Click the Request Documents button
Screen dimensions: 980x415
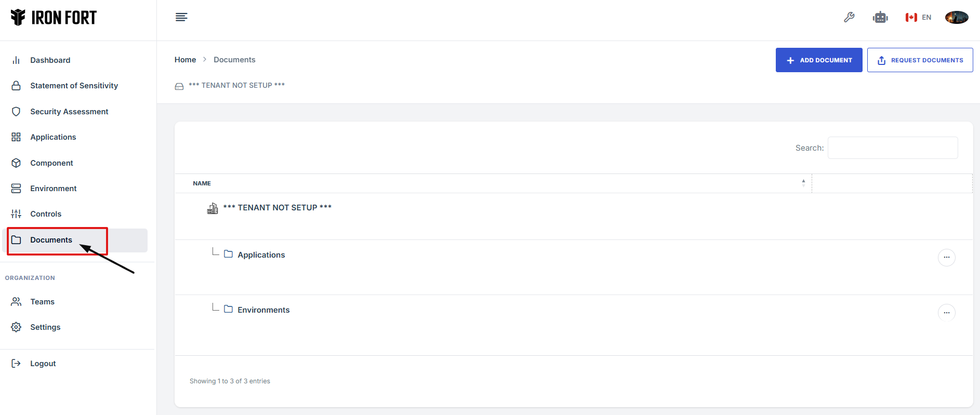[x=920, y=60]
